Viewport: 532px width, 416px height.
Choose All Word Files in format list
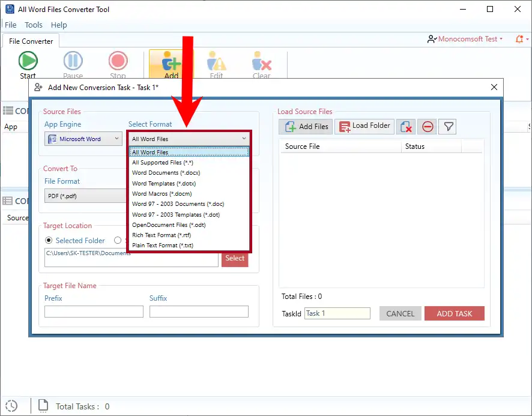[189, 152]
